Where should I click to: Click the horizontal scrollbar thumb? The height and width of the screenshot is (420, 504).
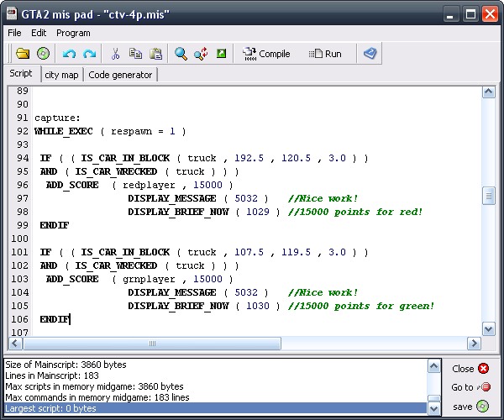pos(152,344)
